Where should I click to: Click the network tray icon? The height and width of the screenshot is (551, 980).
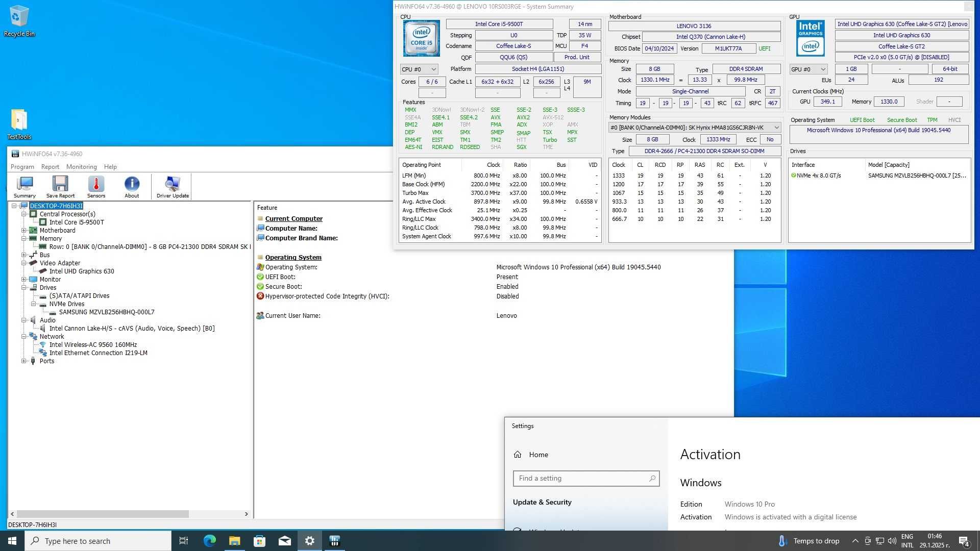(880, 541)
